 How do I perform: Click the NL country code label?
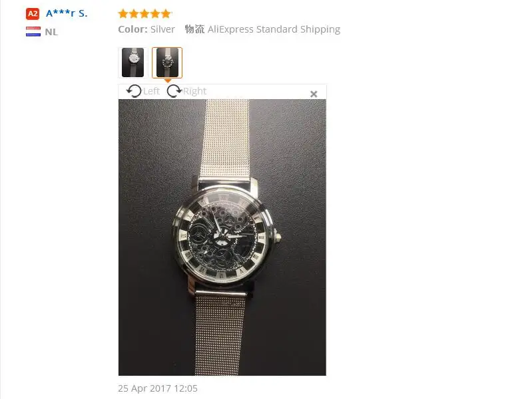point(51,32)
